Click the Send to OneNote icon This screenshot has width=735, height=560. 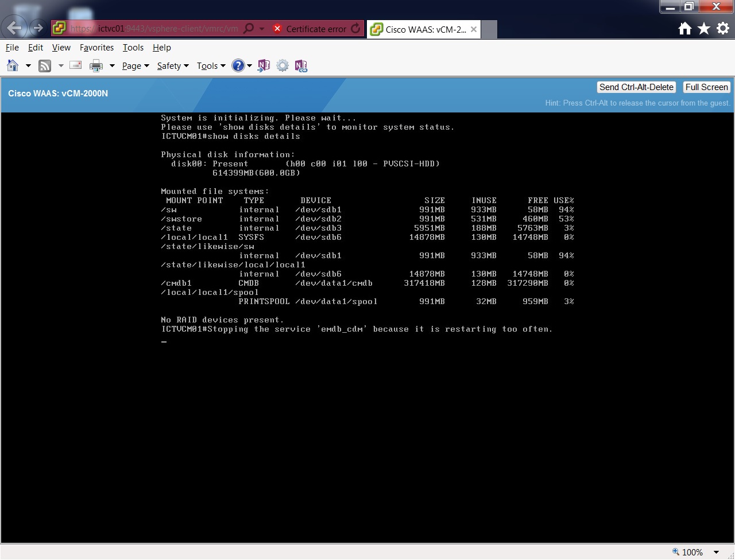[x=264, y=65]
